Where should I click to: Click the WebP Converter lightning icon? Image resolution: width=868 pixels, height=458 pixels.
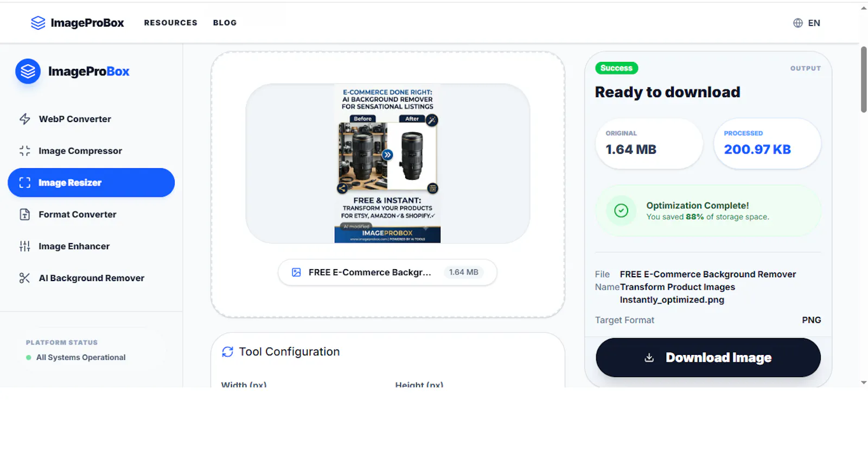25,119
